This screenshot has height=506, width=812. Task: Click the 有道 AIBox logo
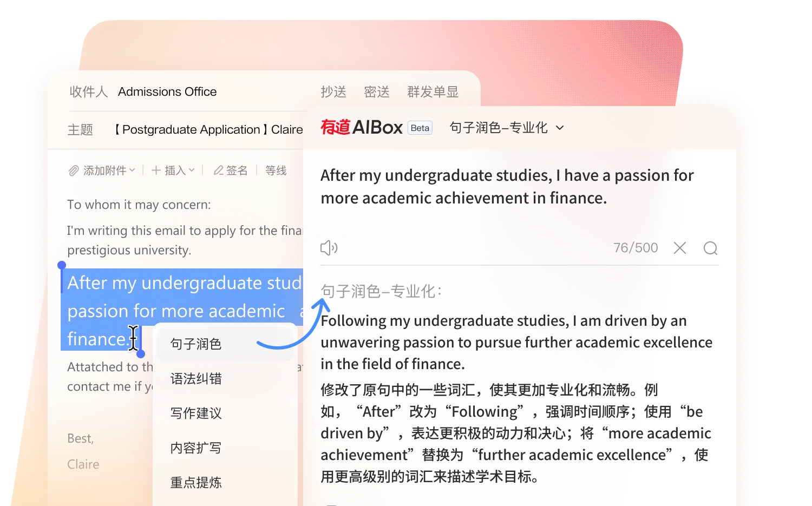click(362, 127)
